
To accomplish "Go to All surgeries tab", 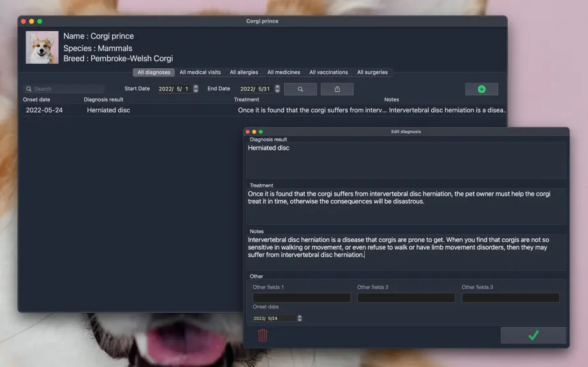I will coord(372,72).
